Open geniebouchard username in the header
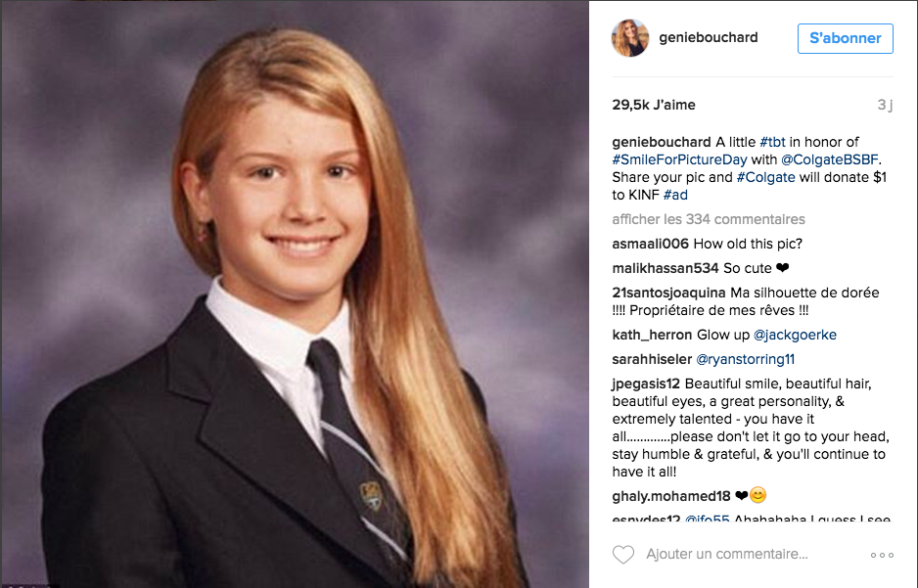 point(708,37)
